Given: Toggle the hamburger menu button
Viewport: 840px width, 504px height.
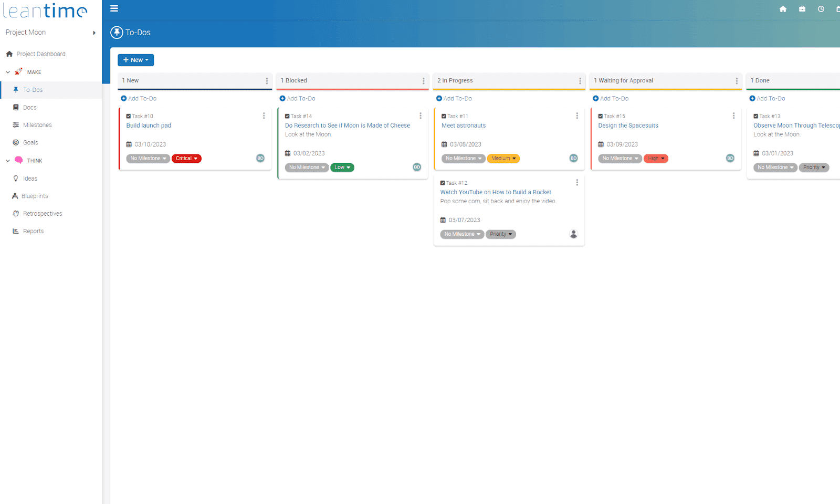Looking at the screenshot, I should (x=114, y=8).
